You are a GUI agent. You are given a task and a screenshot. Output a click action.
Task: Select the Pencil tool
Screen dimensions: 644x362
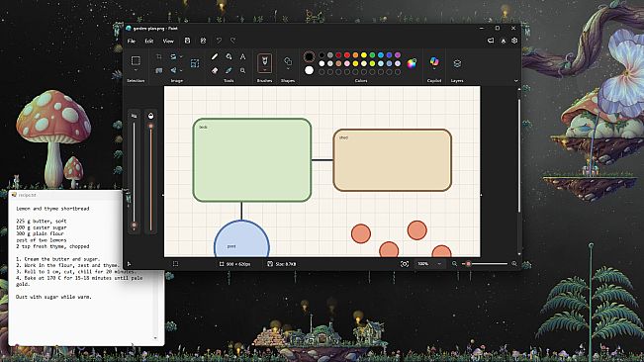[x=215, y=56]
